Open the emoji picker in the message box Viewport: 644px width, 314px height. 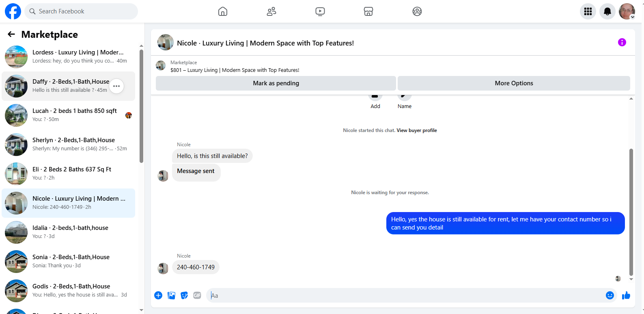pyautogui.click(x=610, y=295)
